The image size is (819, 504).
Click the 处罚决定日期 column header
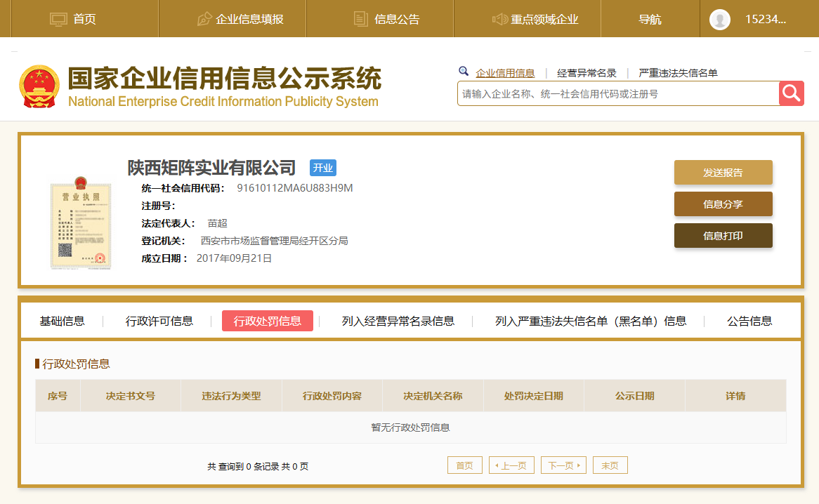click(x=534, y=396)
